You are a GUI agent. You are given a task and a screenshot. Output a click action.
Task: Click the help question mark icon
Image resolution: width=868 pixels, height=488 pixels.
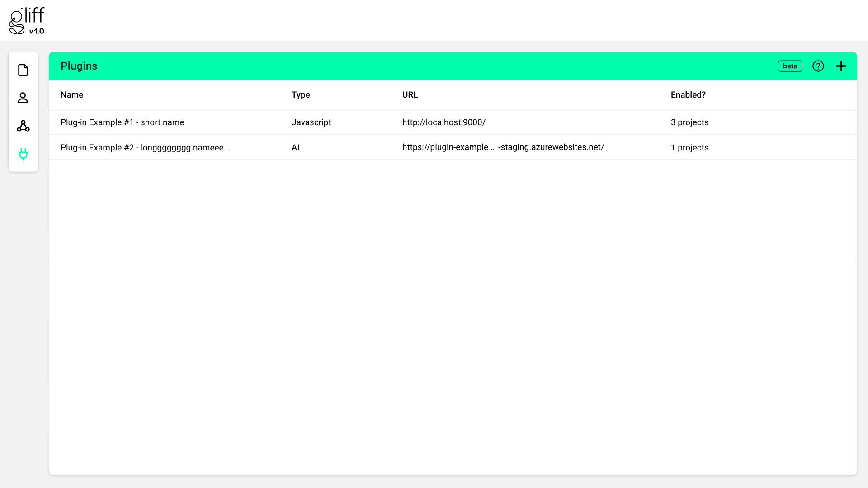[x=818, y=66]
